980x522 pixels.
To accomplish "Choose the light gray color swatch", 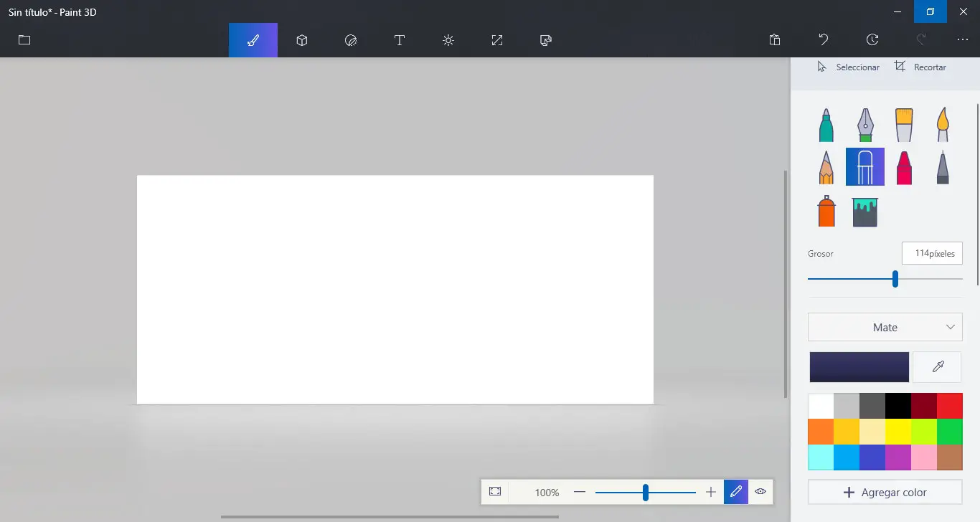I will pos(847,406).
